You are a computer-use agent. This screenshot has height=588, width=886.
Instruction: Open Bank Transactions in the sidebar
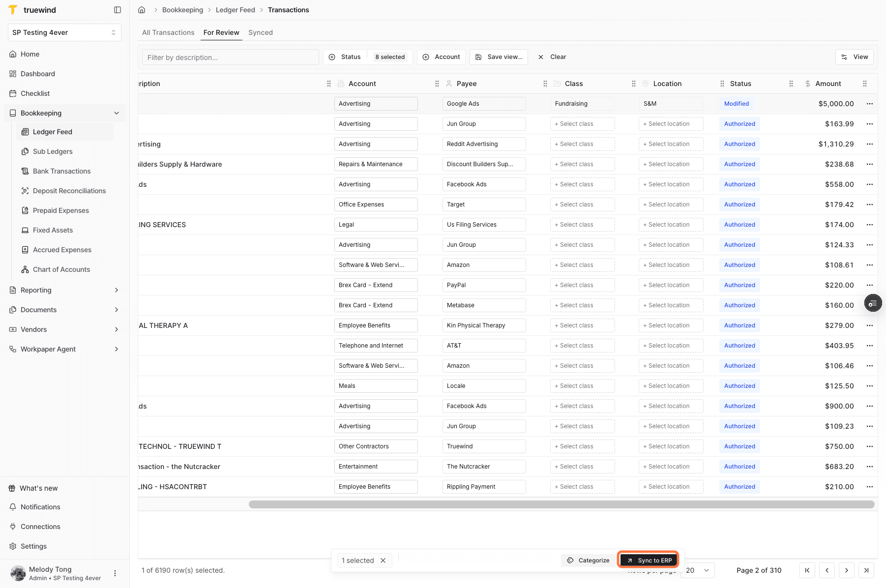(65, 171)
